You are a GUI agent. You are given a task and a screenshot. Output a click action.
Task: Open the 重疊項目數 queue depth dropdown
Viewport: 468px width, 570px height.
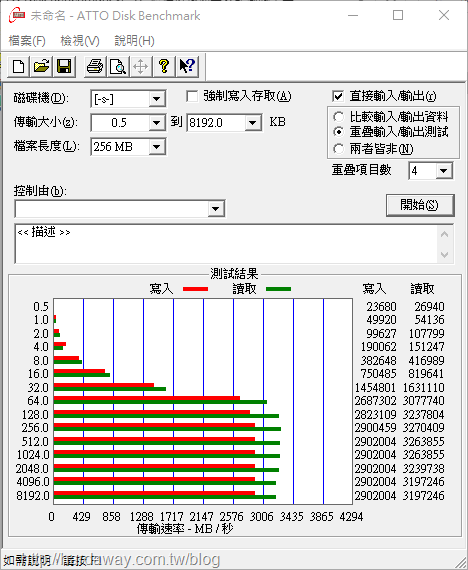[x=444, y=171]
